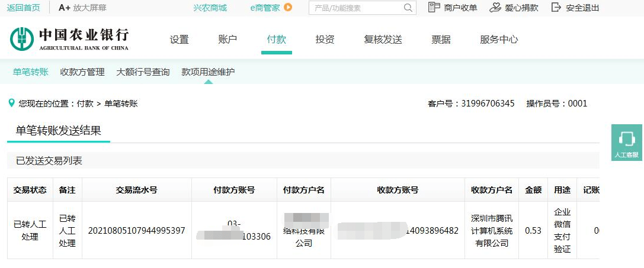
Task: Click the 爱心捐款 heart-hand icon
Action: click(495, 7)
